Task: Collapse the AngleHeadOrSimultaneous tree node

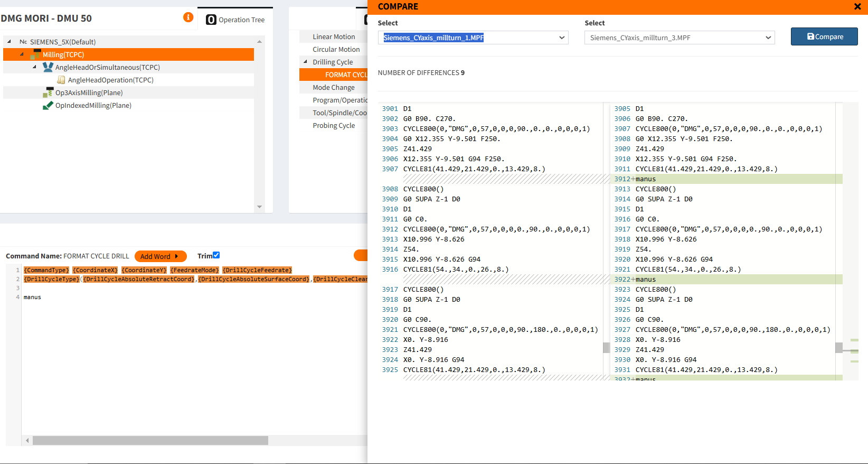Action: 34,67
